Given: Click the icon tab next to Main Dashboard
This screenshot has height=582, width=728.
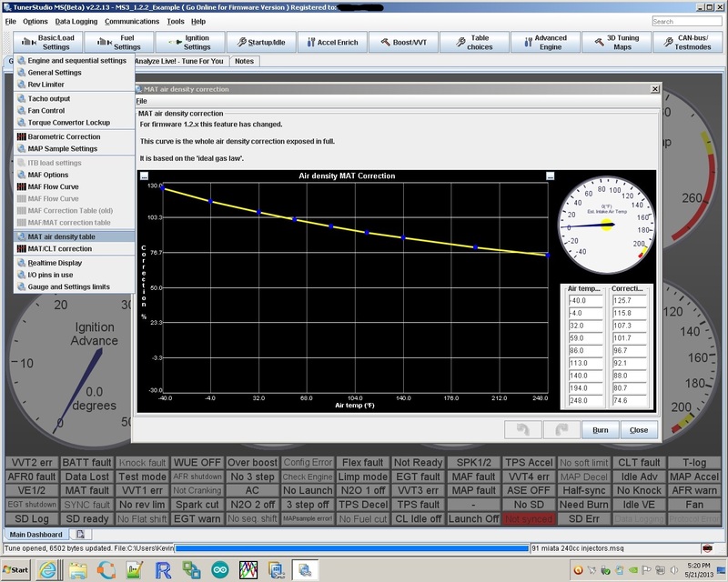Looking at the screenshot, I should point(79,535).
